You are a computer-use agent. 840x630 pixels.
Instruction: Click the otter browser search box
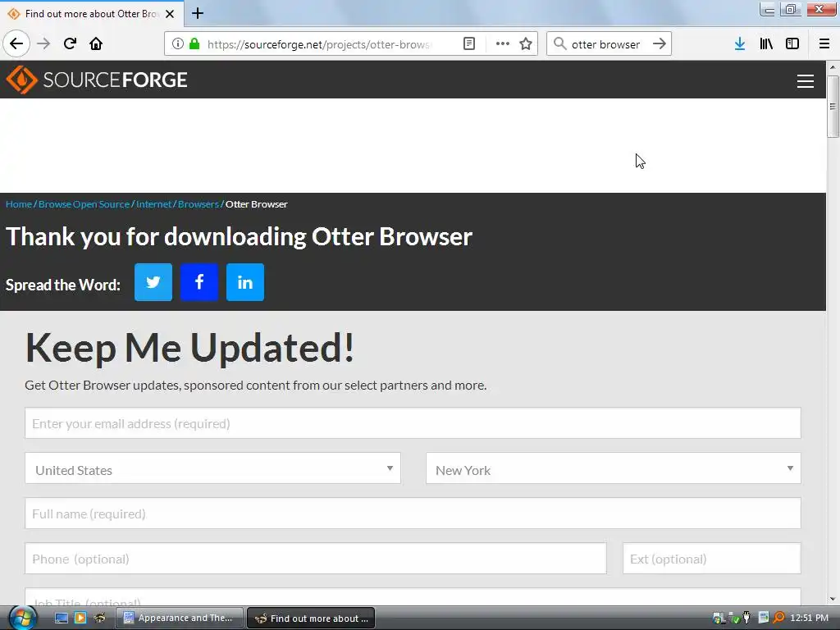(606, 44)
